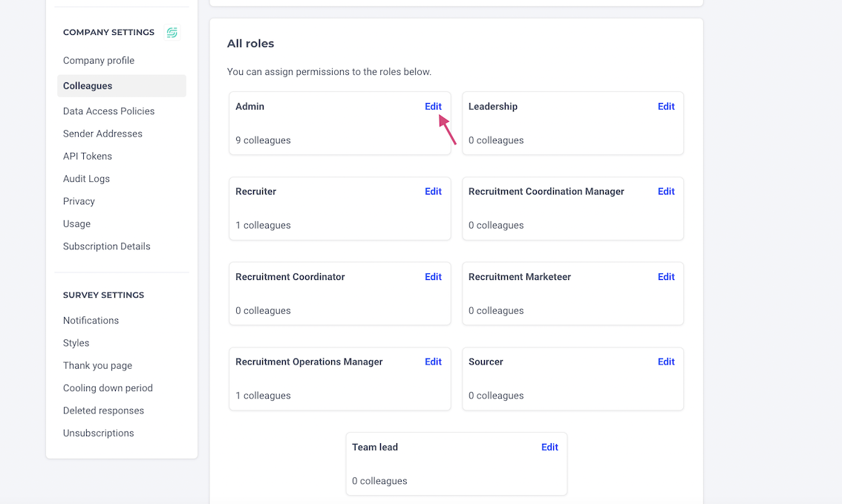Go to Cooling down period settings
The image size is (842, 504).
click(108, 388)
